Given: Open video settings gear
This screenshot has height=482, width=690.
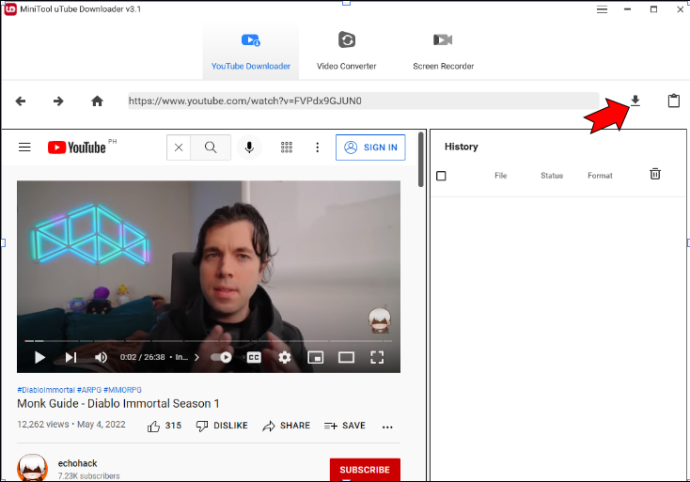Looking at the screenshot, I should 285,357.
